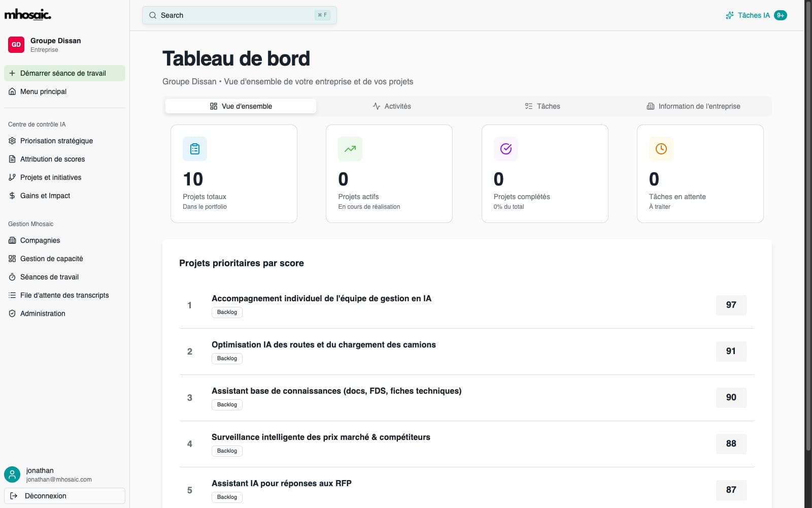The image size is (812, 508).
Task: Click the Tâches IA notification indicator
Action: 756,15
